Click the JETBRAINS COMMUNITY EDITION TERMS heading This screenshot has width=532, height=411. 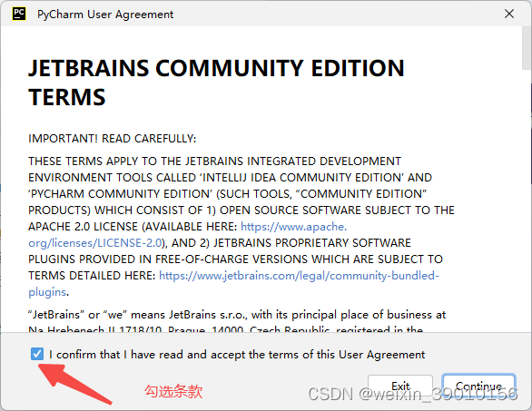pos(216,83)
